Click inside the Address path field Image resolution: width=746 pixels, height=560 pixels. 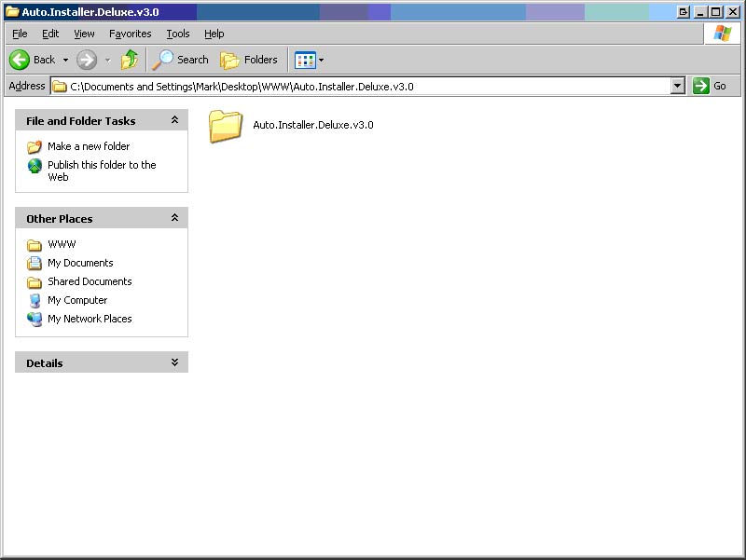click(367, 86)
